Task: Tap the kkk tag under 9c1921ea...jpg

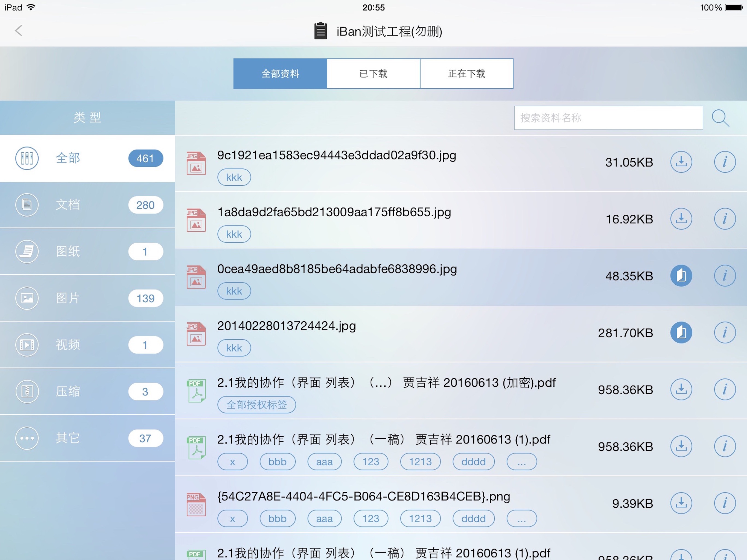Action: 234,177
